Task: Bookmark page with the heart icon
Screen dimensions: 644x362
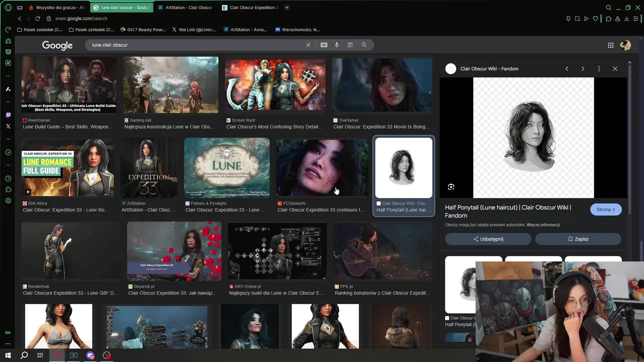Action: click(x=596, y=19)
